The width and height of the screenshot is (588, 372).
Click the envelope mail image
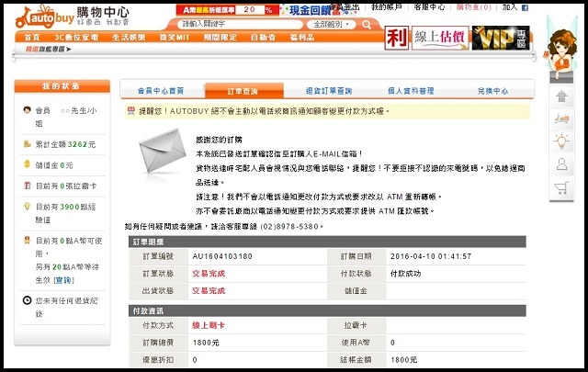[x=162, y=151]
